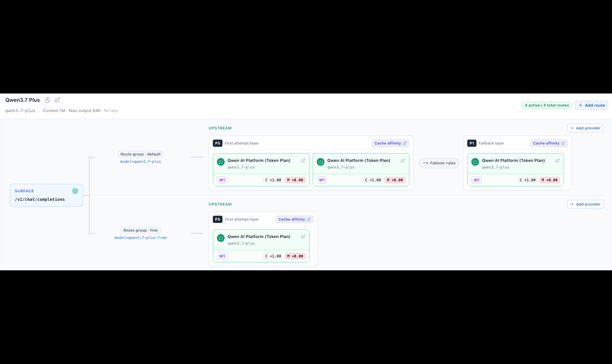Click the OpenAI logo on the Surface card

pos(75,191)
